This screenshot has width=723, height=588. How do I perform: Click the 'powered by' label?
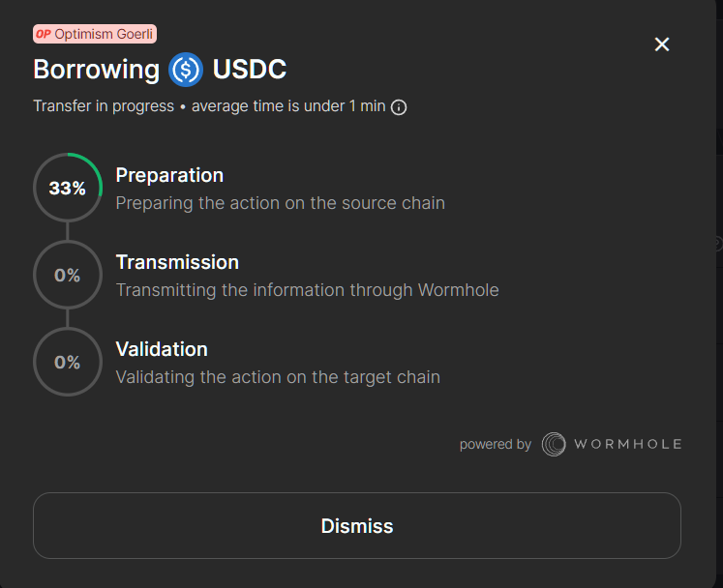496,445
